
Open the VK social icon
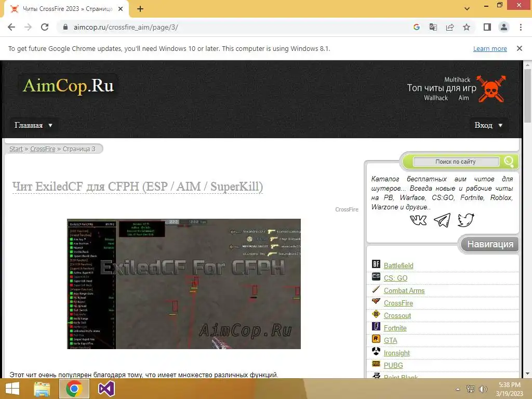pyautogui.click(x=418, y=220)
